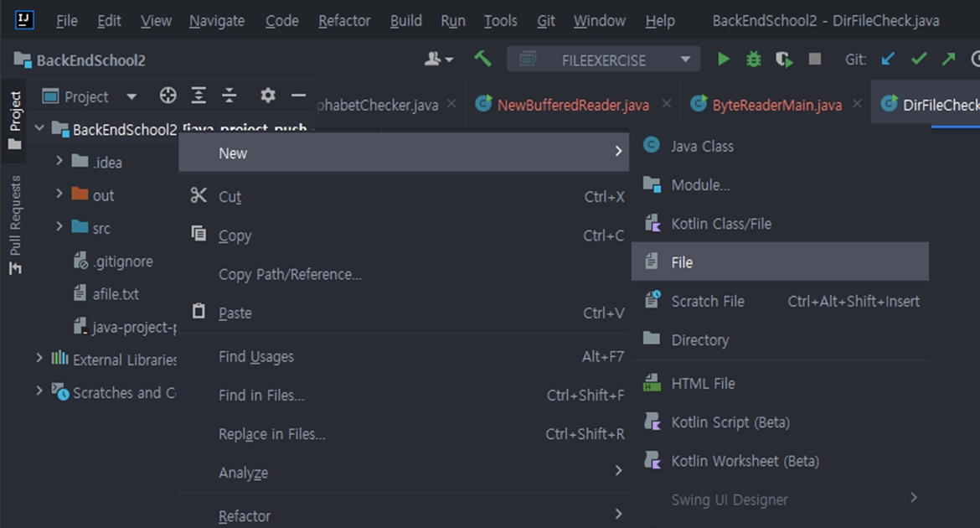The height and width of the screenshot is (528, 980).
Task: Click the Select Opened File crosshair icon
Action: click(x=168, y=96)
